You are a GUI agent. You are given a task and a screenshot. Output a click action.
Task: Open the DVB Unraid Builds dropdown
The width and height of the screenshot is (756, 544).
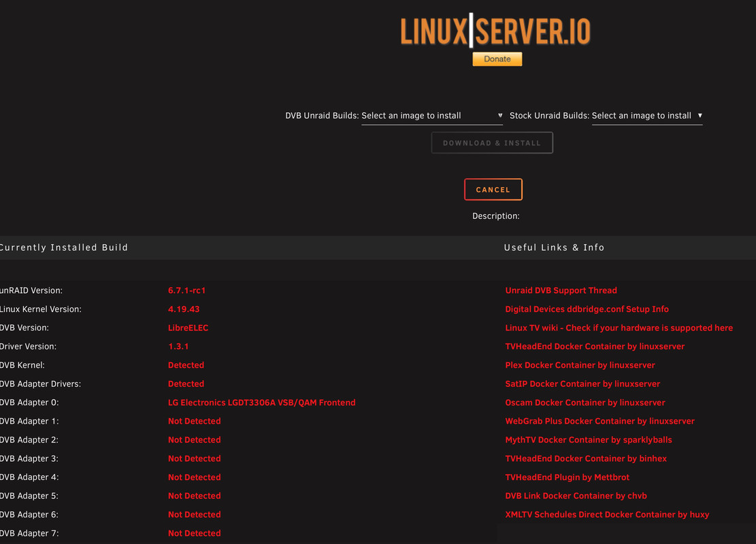pyautogui.click(x=432, y=116)
